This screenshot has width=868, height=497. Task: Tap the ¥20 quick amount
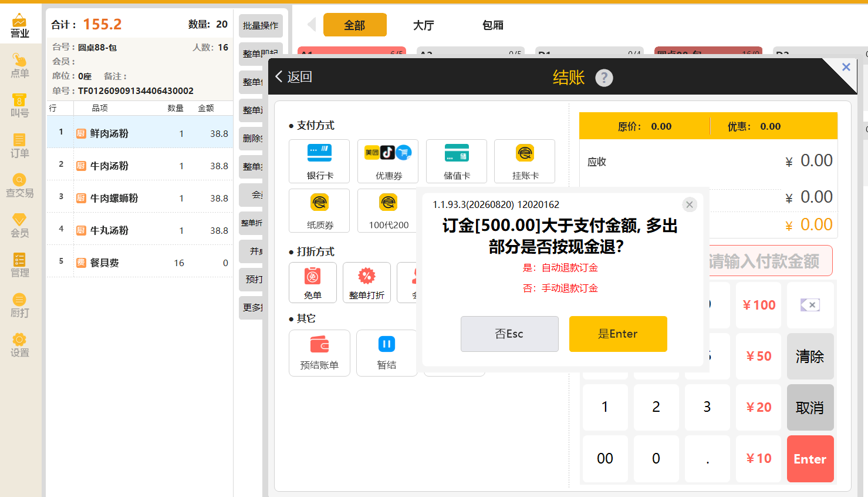point(759,407)
